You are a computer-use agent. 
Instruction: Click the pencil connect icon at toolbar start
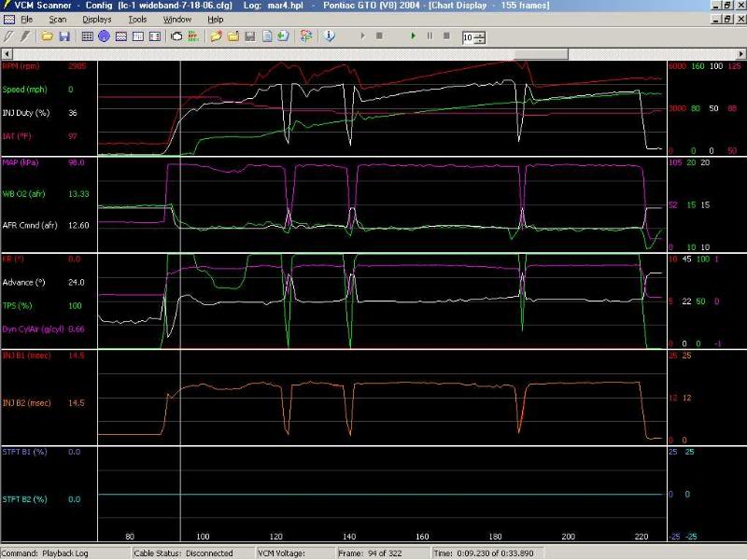pyautogui.click(x=8, y=36)
